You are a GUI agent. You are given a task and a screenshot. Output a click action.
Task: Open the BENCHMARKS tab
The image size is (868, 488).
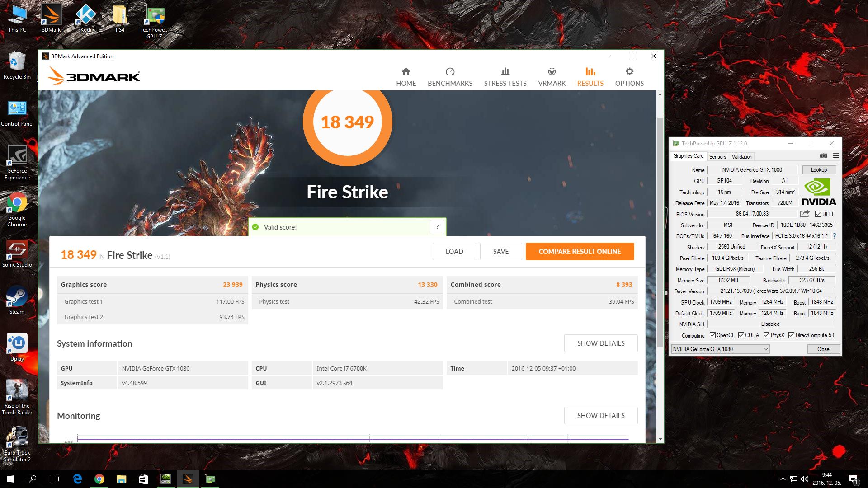[x=450, y=77]
